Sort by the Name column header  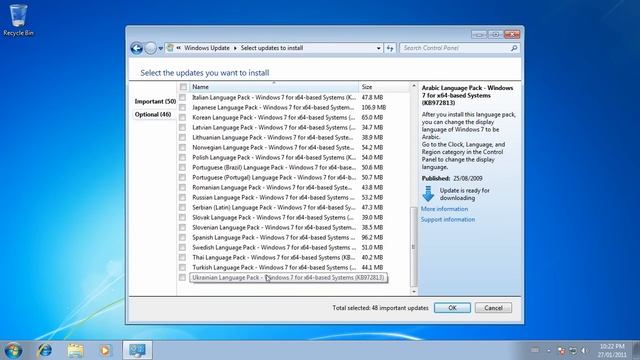pos(273,87)
